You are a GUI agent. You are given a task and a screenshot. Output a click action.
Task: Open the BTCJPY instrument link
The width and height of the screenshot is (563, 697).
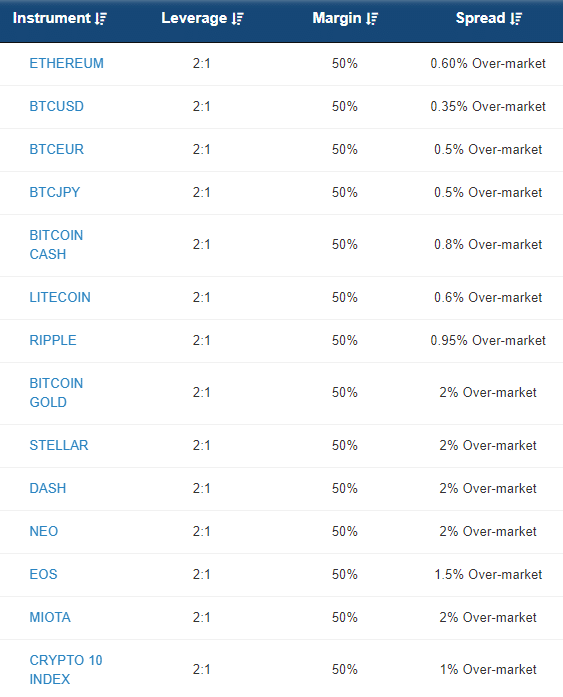click(x=55, y=192)
